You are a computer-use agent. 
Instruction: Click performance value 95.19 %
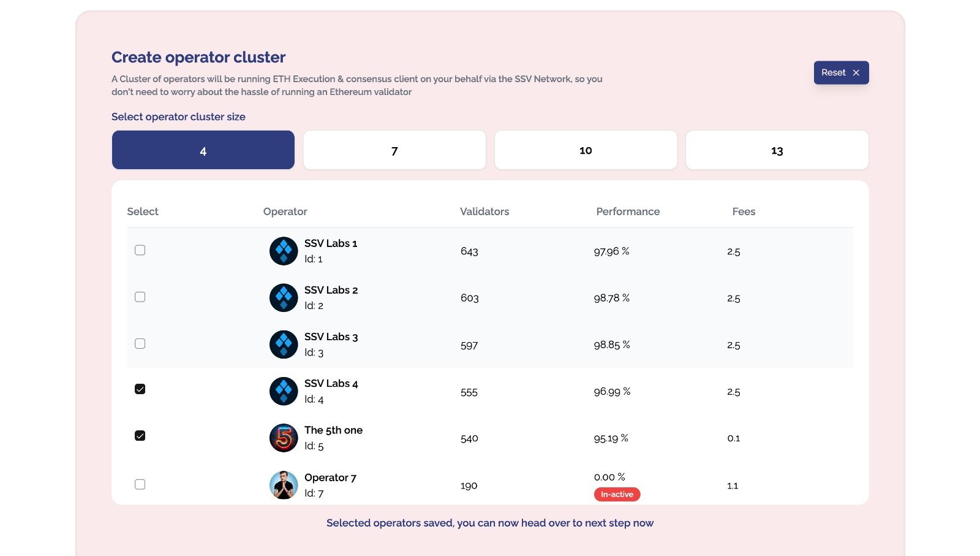611,438
